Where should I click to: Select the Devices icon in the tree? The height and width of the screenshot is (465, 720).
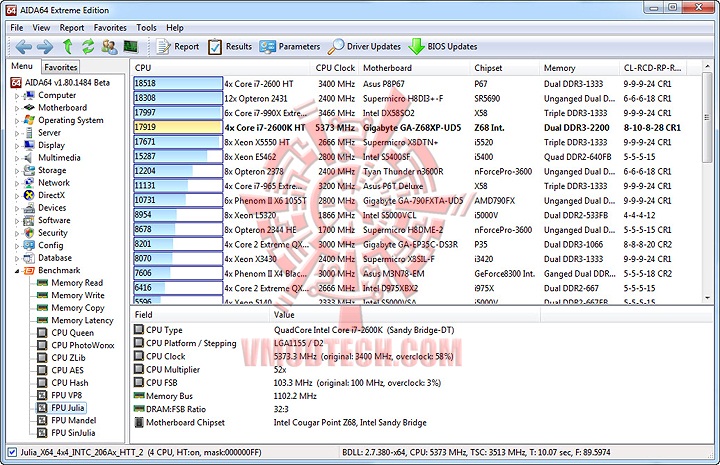point(29,207)
